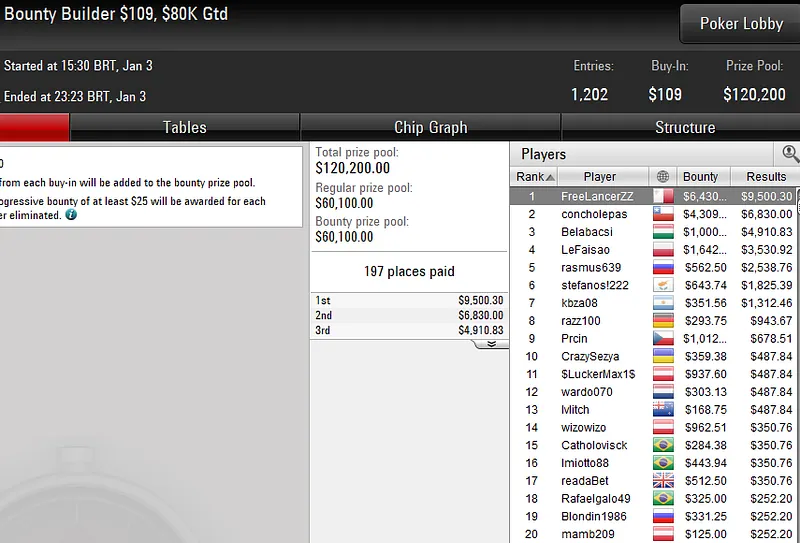Sort players by Bounty column
The image size is (800, 543).
pos(703,177)
